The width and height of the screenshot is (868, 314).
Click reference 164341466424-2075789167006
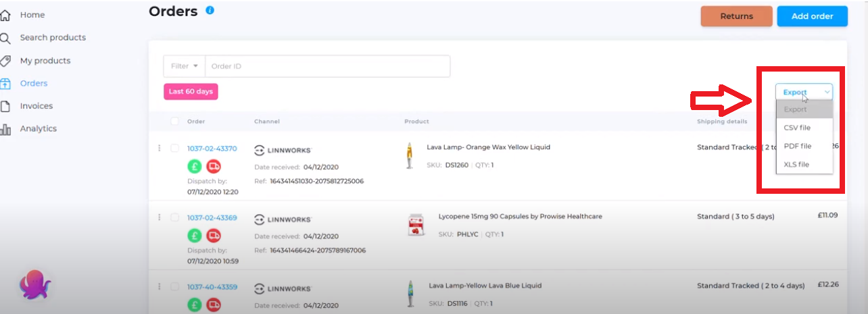318,251
